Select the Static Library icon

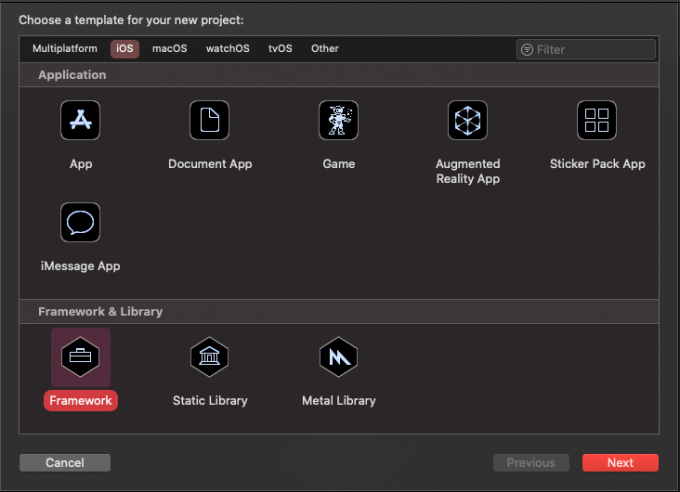[x=210, y=356]
